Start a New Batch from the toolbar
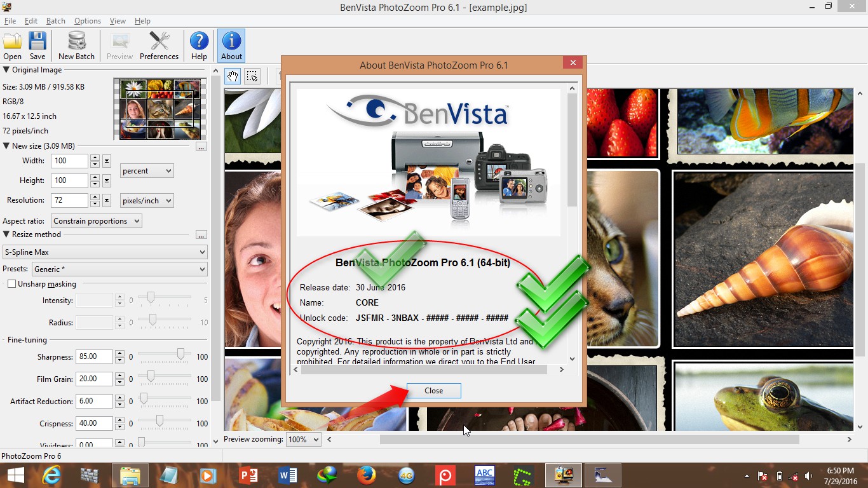868x488 pixels. click(x=76, y=46)
